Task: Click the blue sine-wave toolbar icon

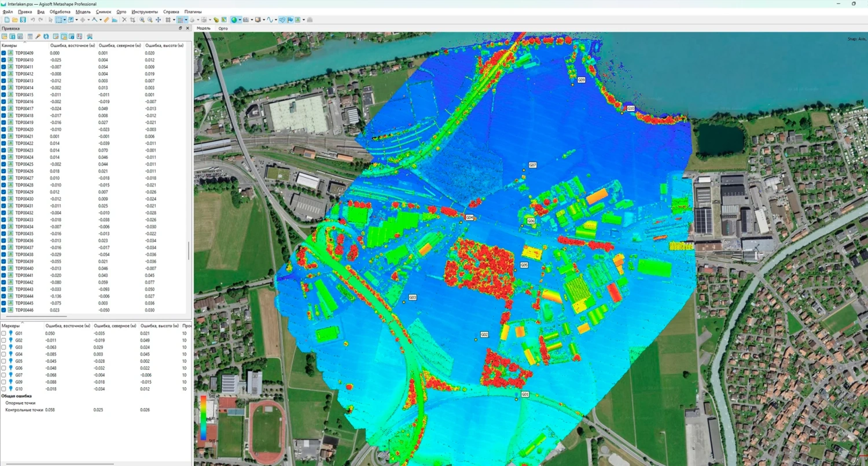Action: click(270, 20)
